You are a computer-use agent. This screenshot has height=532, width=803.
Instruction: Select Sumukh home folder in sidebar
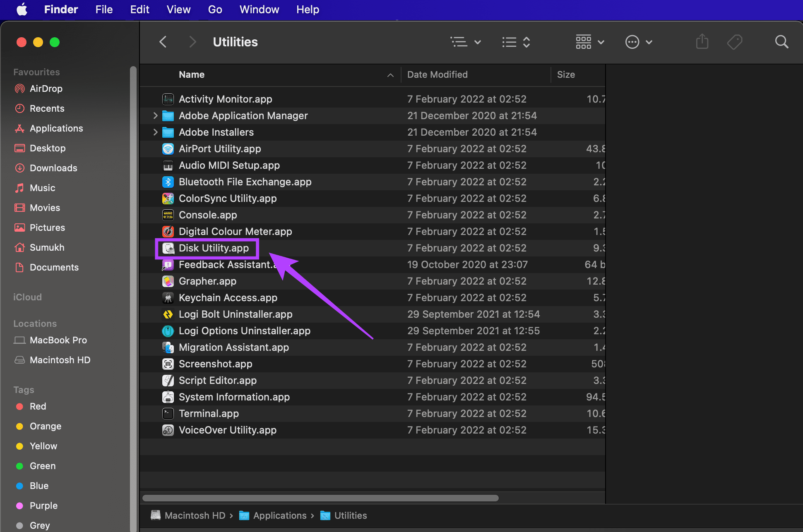(x=47, y=247)
